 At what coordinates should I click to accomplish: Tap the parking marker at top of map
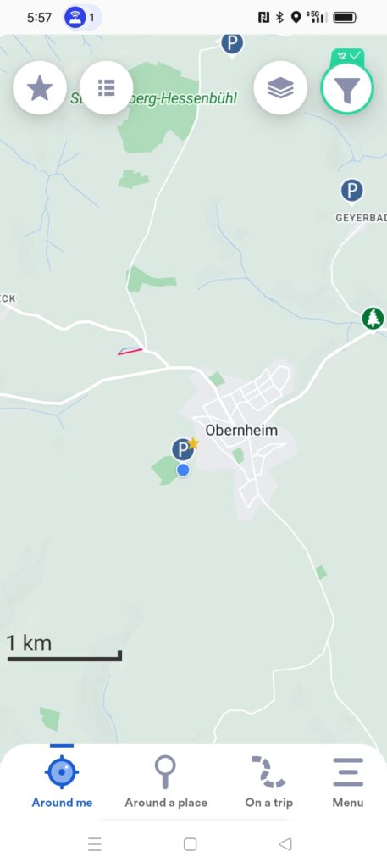[x=232, y=44]
